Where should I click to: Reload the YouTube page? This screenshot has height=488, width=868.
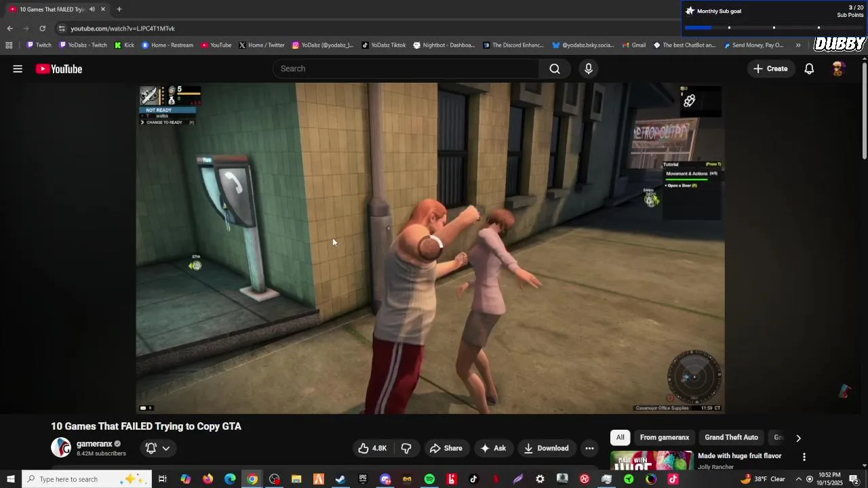(42, 28)
